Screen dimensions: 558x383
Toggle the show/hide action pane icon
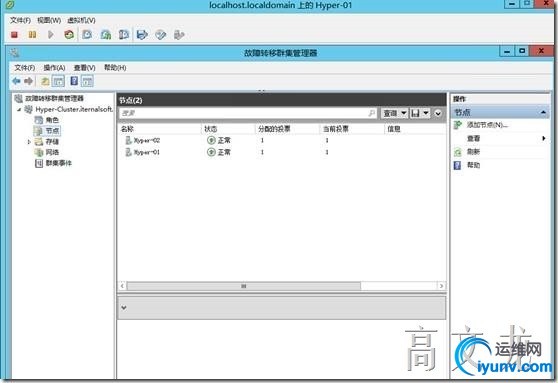87,81
